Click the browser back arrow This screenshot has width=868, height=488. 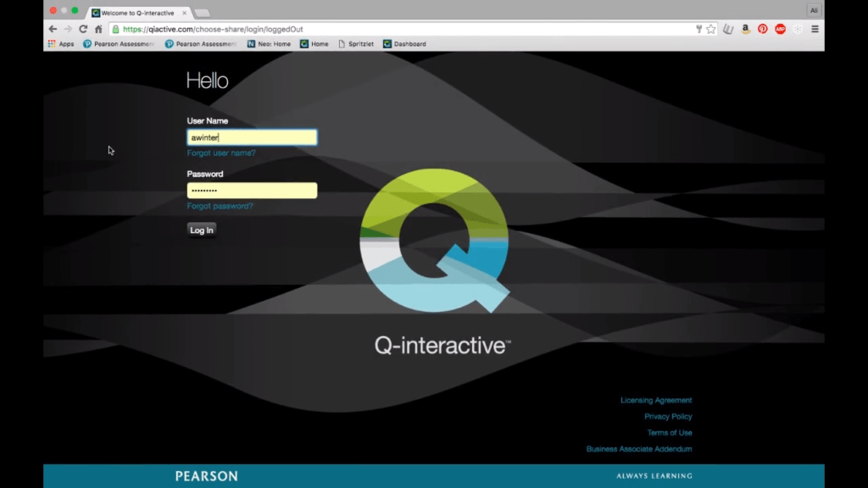pyautogui.click(x=53, y=29)
